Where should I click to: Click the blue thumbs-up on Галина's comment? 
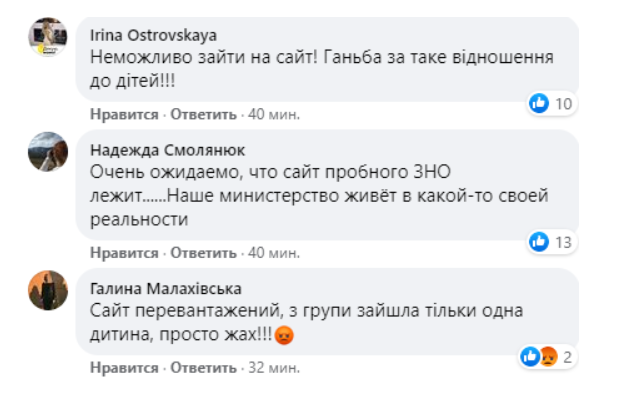[x=530, y=356]
